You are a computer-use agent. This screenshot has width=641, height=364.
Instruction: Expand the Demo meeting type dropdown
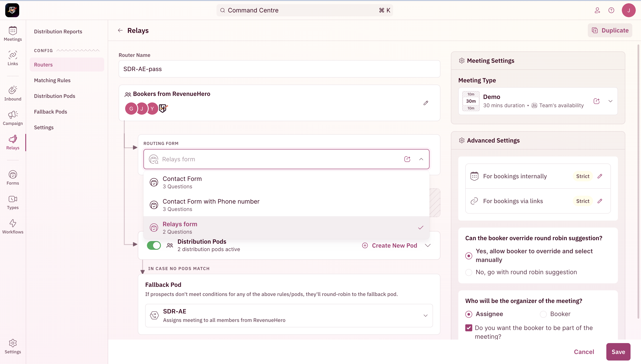tap(610, 101)
